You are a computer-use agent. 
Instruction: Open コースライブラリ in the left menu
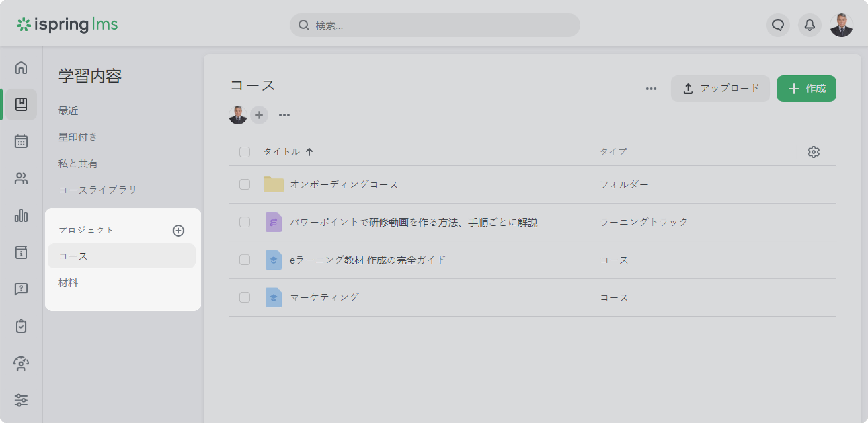coord(97,190)
